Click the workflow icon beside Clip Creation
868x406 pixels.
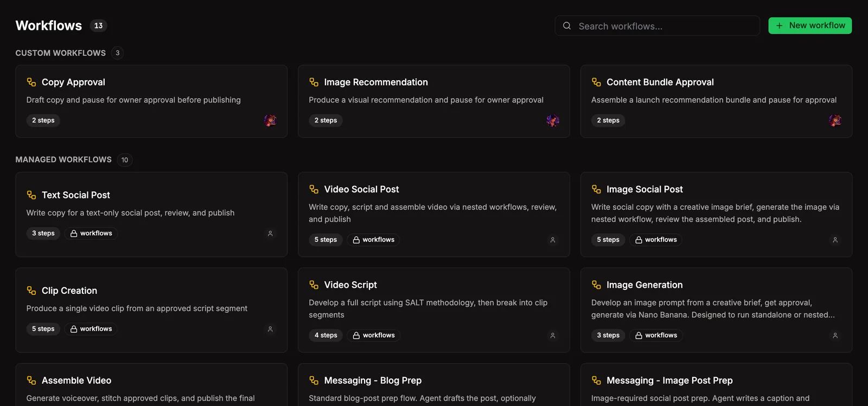[x=31, y=291]
